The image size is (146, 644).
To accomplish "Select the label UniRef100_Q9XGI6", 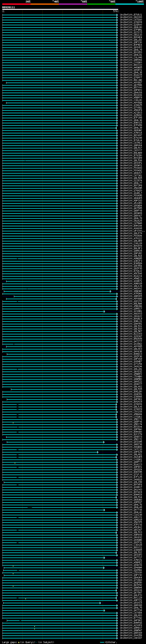I will point(131,590).
